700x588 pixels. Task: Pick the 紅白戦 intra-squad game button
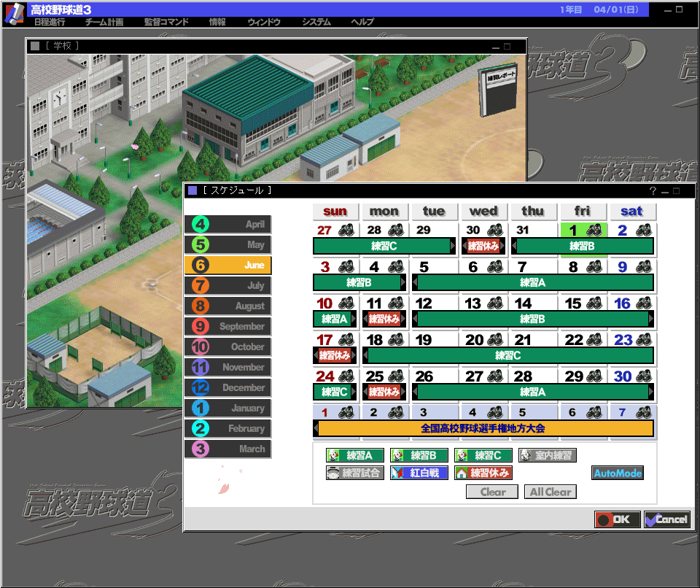[419, 473]
